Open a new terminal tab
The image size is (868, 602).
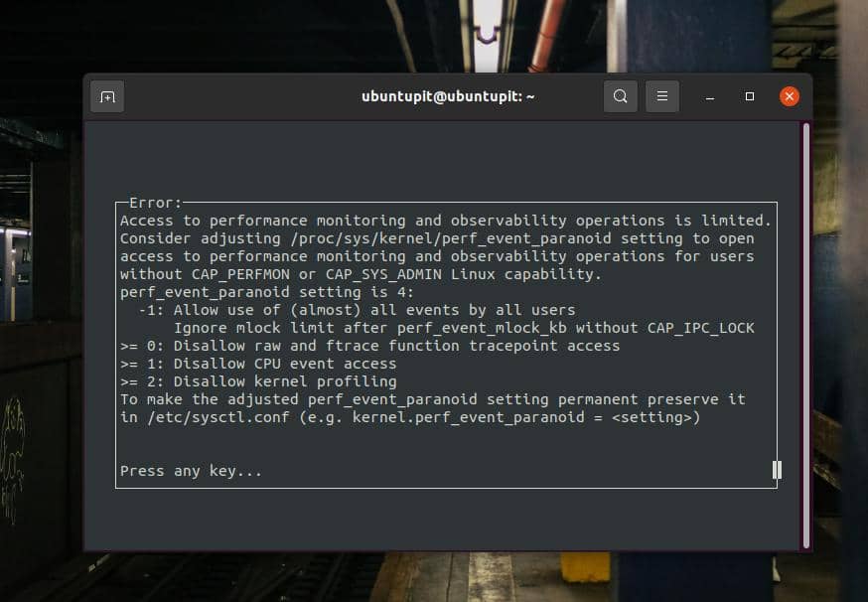point(107,96)
